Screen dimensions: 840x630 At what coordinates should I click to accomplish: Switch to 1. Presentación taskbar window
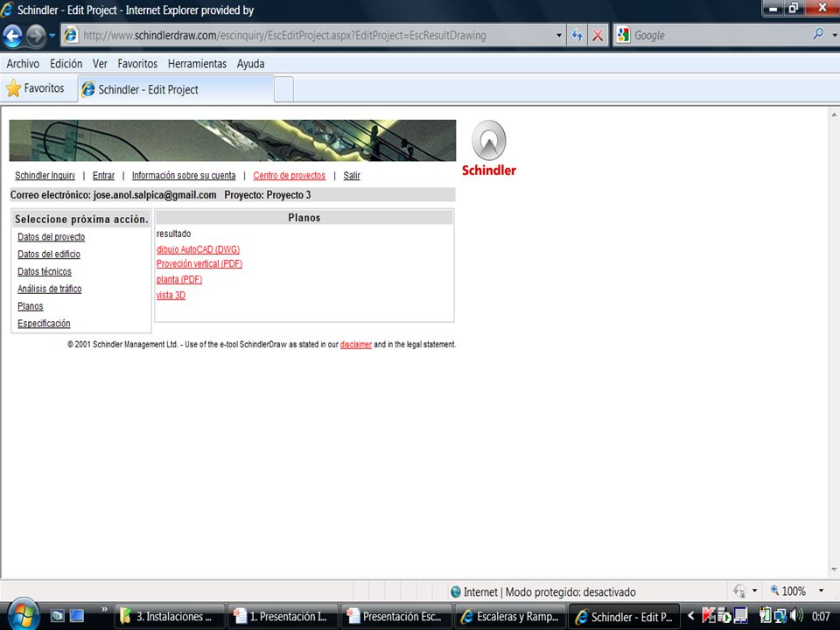click(x=284, y=617)
